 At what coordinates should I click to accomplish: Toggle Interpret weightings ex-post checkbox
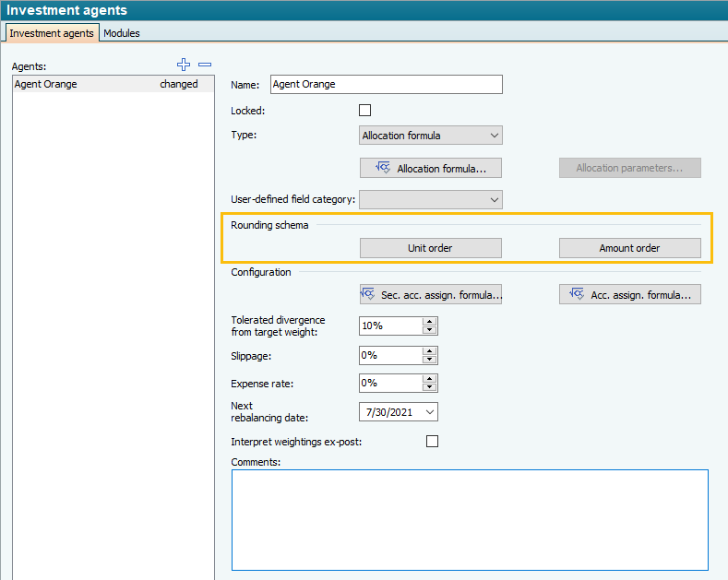tap(433, 442)
